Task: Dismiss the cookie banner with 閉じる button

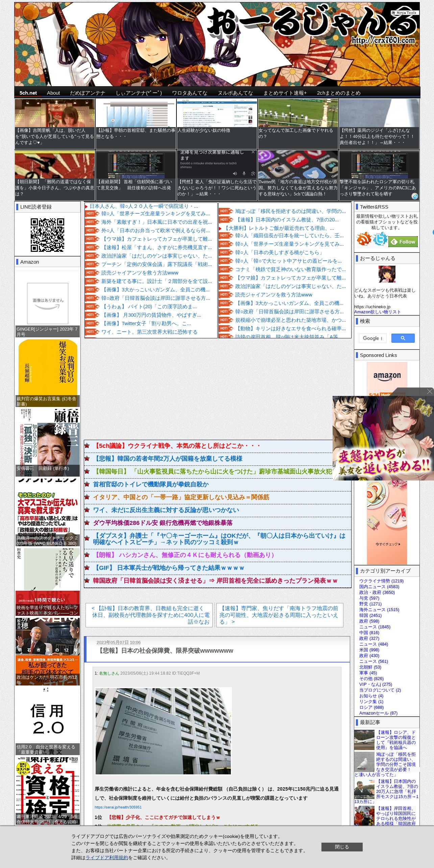Action: pyautogui.click(x=342, y=847)
